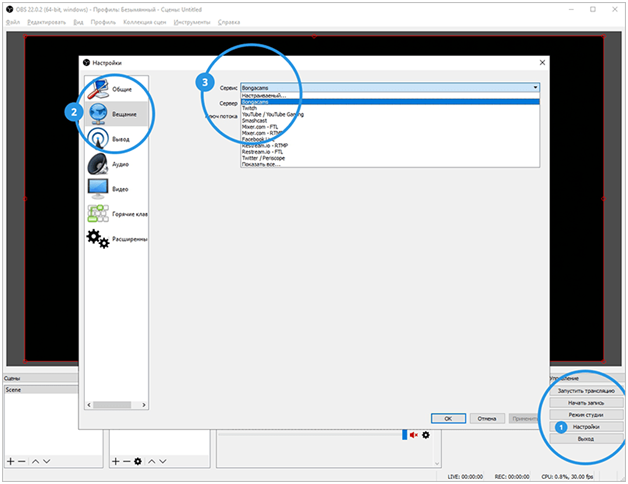Click the Выход button
Image resolution: width=628 pixels, height=484 pixels.
coord(586,439)
